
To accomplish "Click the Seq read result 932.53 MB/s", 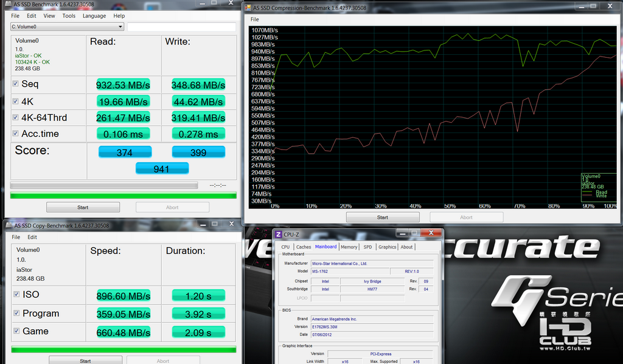I will (x=123, y=85).
